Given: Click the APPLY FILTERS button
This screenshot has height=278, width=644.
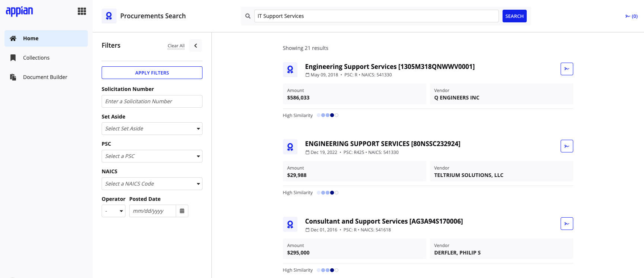Looking at the screenshot, I should click(152, 73).
